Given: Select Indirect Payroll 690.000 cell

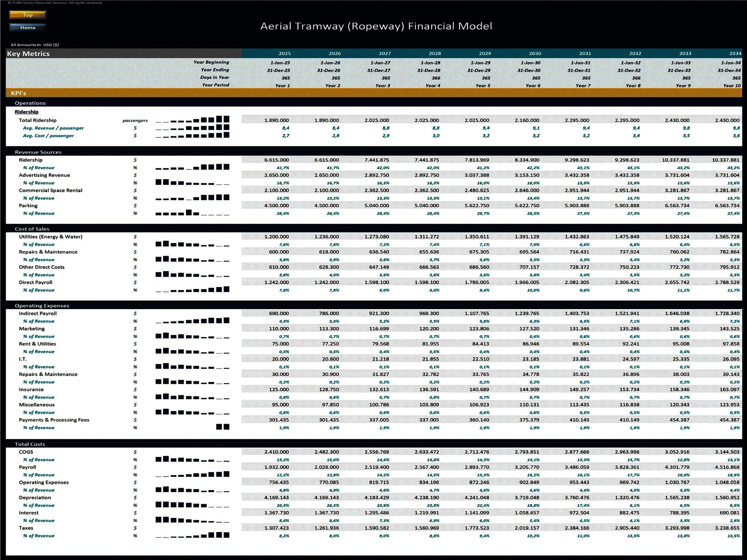Looking at the screenshot, I should click(279, 313).
